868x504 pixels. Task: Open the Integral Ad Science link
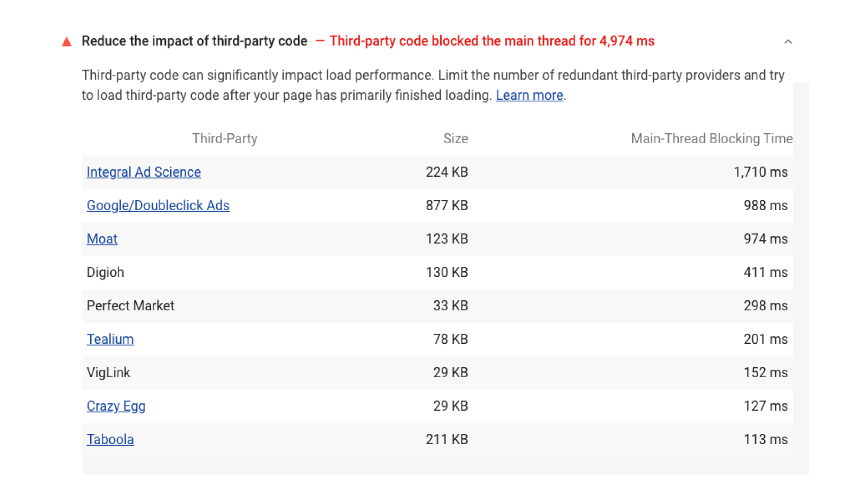pos(143,172)
